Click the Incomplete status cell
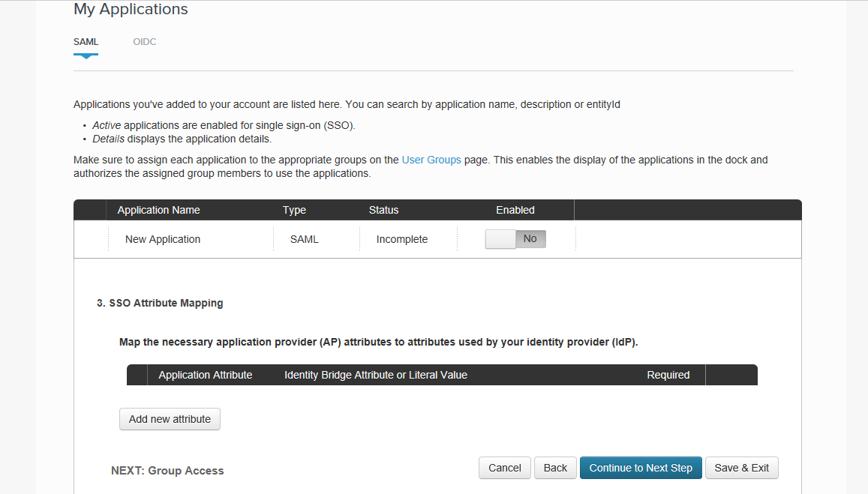Image resolution: width=868 pixels, height=494 pixels. pos(402,240)
